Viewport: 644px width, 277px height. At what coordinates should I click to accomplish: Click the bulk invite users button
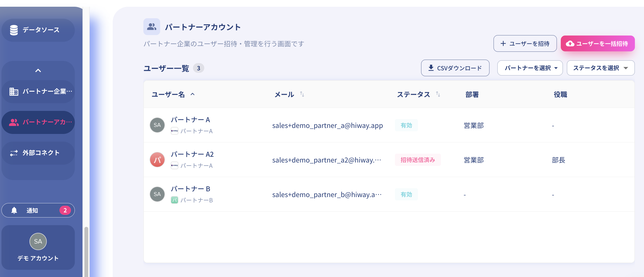click(x=597, y=43)
